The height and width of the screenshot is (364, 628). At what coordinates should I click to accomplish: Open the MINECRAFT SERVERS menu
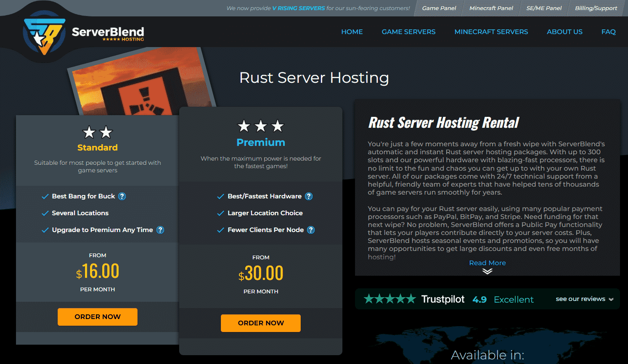click(491, 32)
